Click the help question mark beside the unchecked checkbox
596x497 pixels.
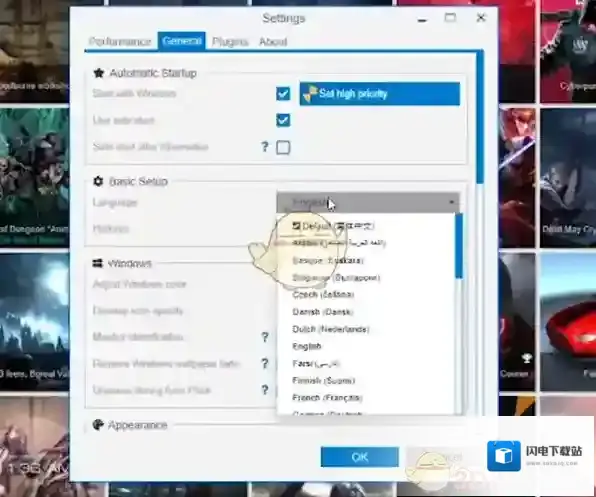pyautogui.click(x=265, y=147)
